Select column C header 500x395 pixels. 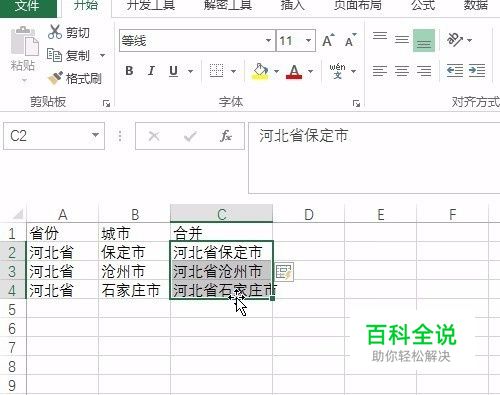[221, 214]
